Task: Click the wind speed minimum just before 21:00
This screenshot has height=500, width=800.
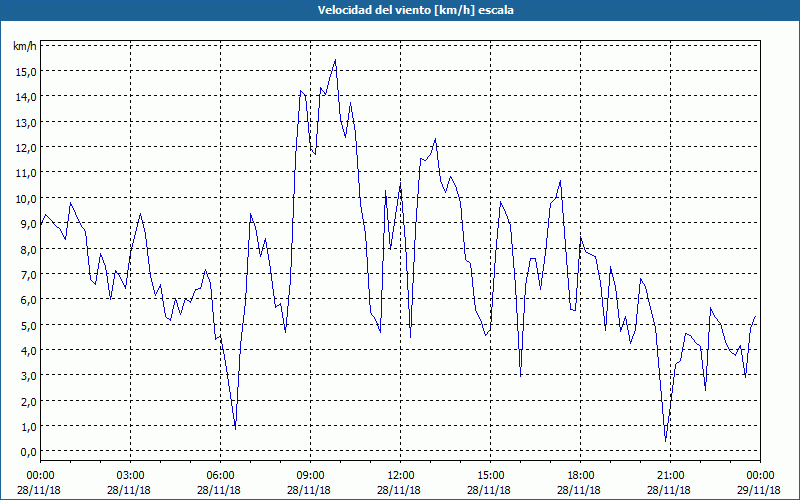Action: pyautogui.click(x=665, y=441)
